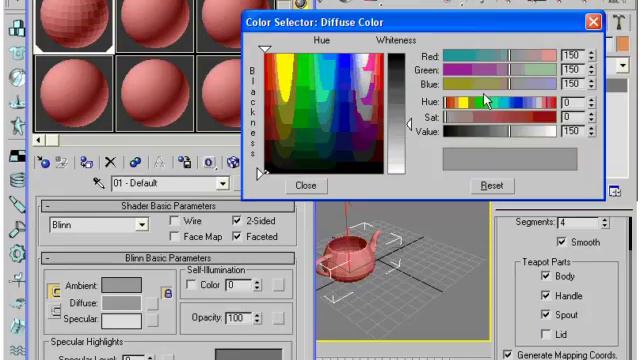Pick a color in the Hue/Blackness field
The height and width of the screenshot is (360, 640).
324,113
